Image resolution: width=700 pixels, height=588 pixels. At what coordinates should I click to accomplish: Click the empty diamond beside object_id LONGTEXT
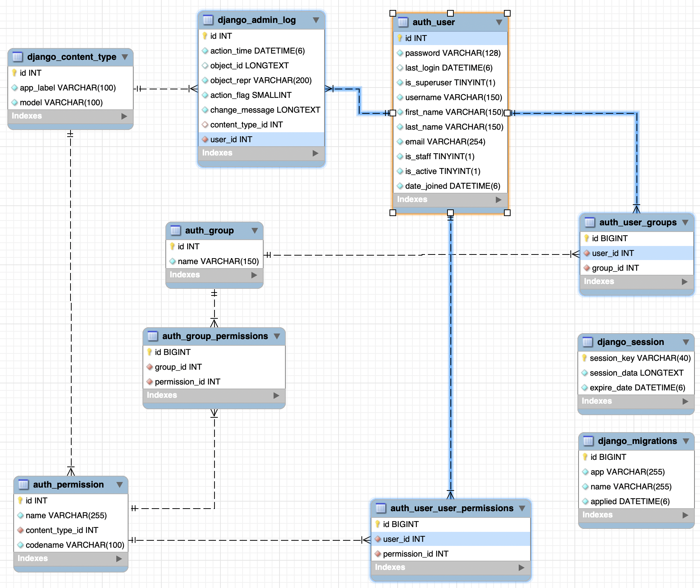pos(205,66)
